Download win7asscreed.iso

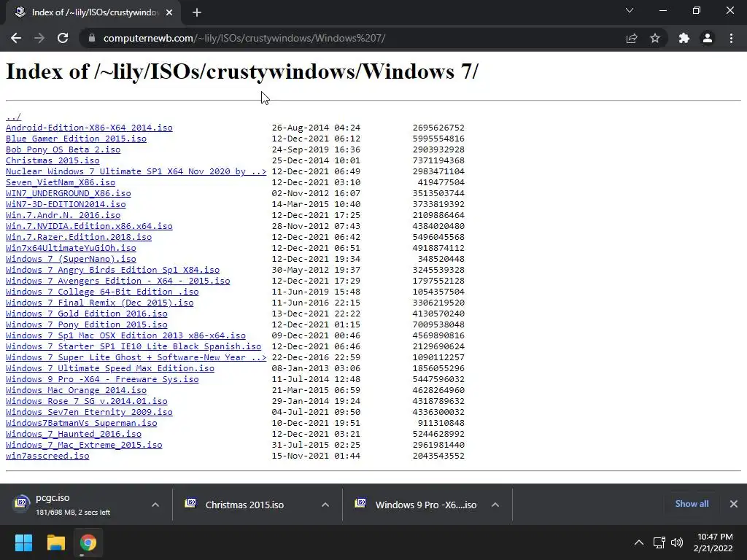(x=47, y=456)
